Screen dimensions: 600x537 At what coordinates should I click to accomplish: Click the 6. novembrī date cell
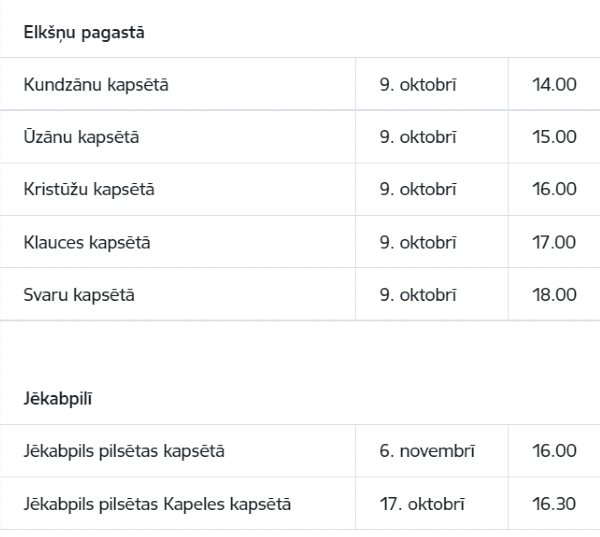coord(432,450)
